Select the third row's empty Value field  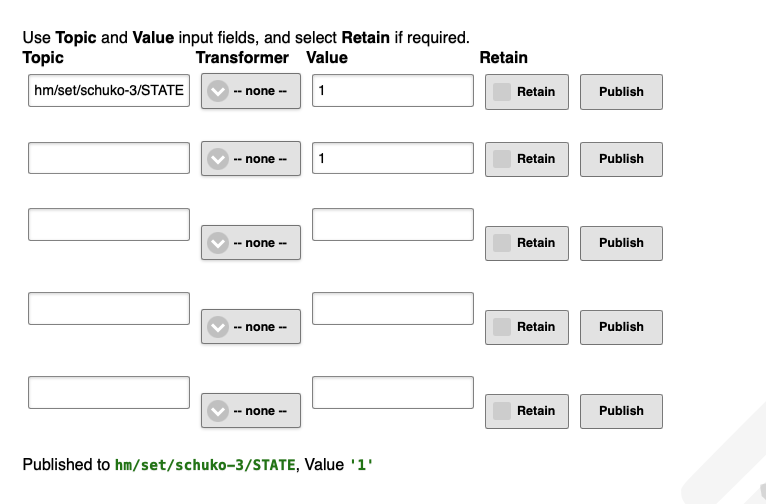coord(392,225)
